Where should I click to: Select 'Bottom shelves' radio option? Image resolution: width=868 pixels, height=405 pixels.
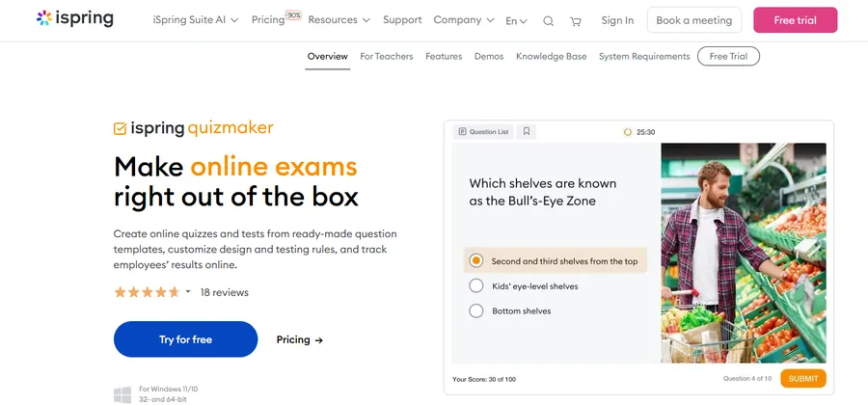pyautogui.click(x=510, y=310)
